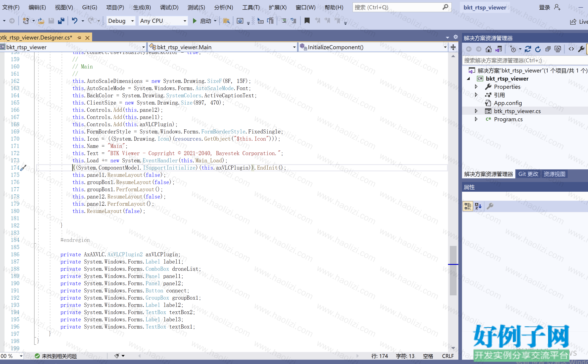Sort properties alphabetically with the A-Z icon
Screen dimensions: 588x364
click(478, 206)
